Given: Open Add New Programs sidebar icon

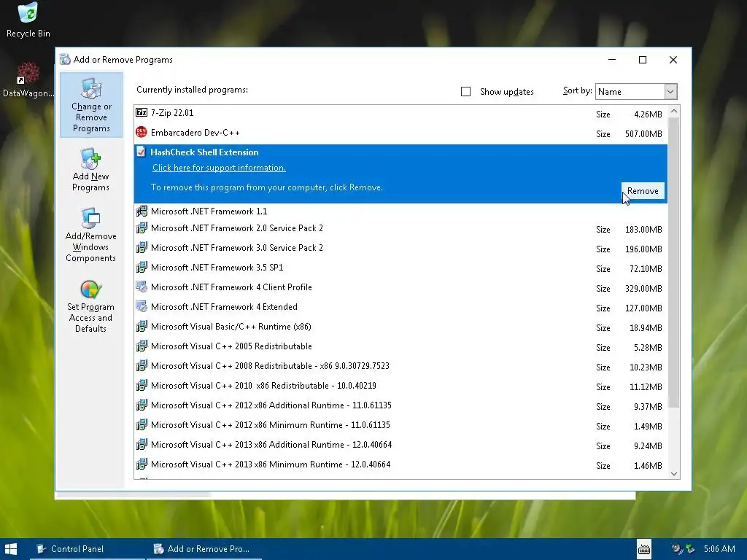Looking at the screenshot, I should [x=90, y=169].
